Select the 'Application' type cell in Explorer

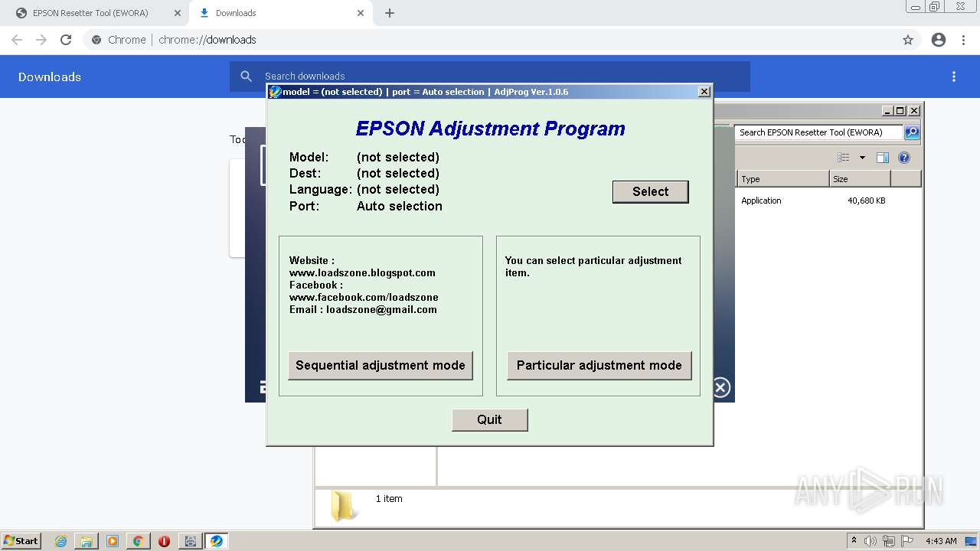761,201
